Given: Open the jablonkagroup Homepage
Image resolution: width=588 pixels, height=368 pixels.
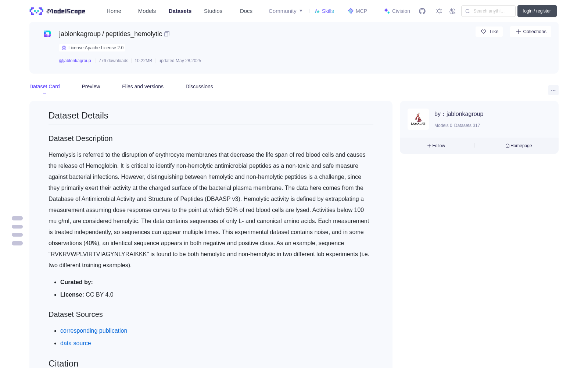Looking at the screenshot, I should (x=519, y=146).
